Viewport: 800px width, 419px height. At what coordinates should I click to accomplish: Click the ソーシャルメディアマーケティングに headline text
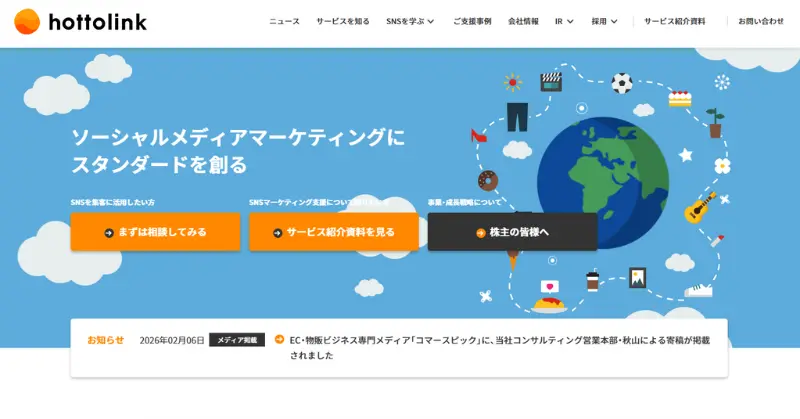coord(238,137)
